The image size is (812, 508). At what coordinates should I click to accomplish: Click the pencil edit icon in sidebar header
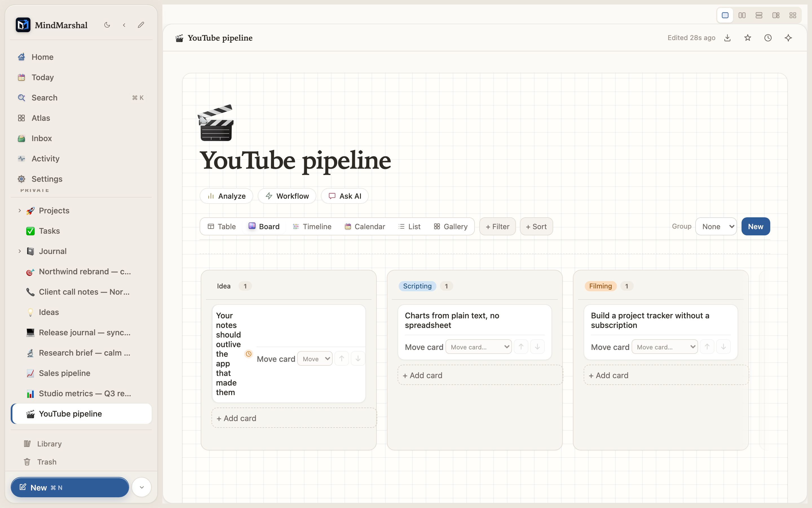coord(141,25)
